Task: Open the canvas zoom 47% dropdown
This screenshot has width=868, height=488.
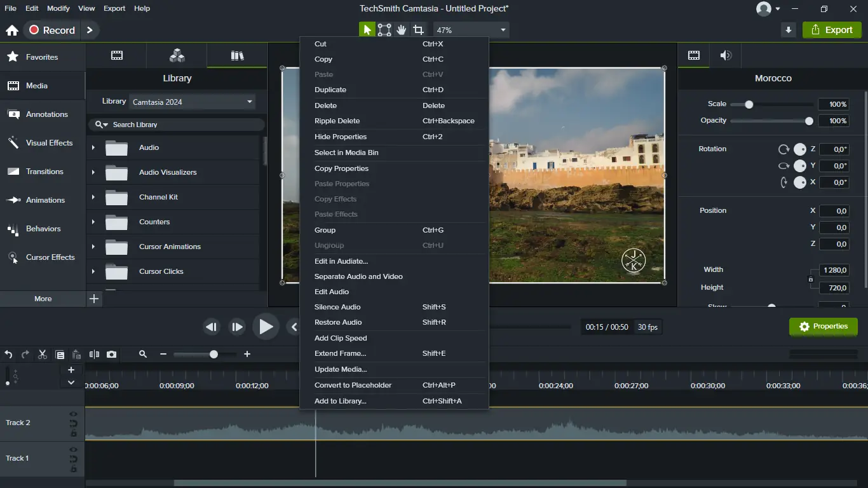Action: (x=471, y=30)
